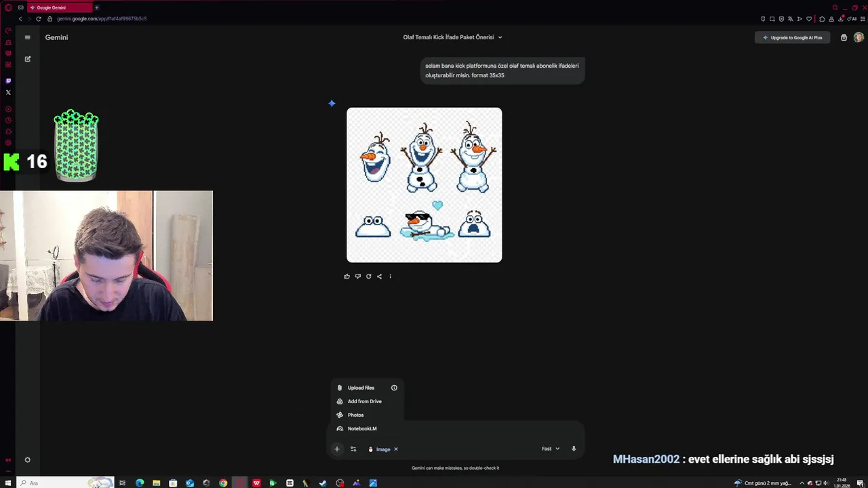Open Gemini main menu hamburger icon
The width and height of the screenshot is (868, 488).
click(x=27, y=37)
